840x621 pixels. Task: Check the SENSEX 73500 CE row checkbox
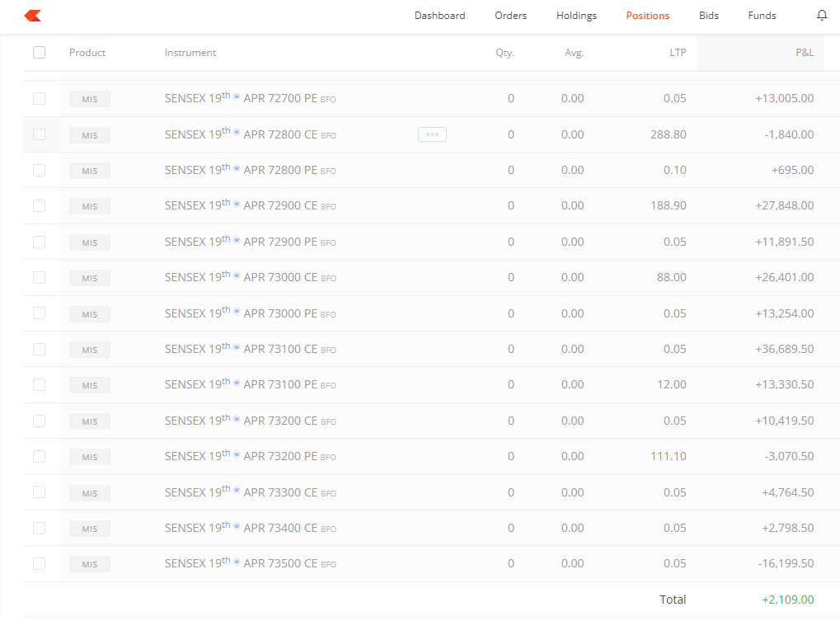(x=39, y=564)
